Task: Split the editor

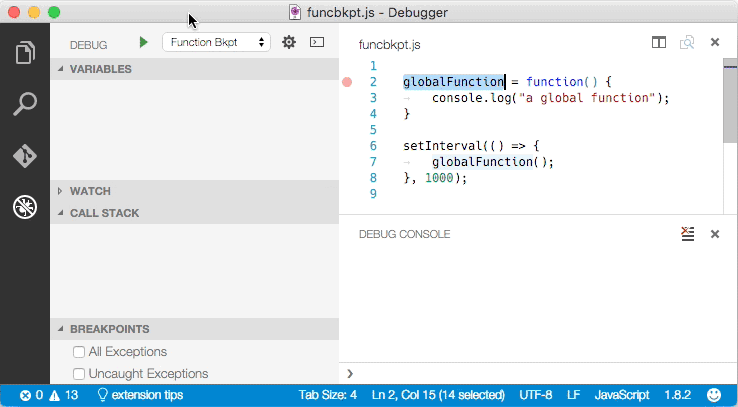Action: point(659,43)
